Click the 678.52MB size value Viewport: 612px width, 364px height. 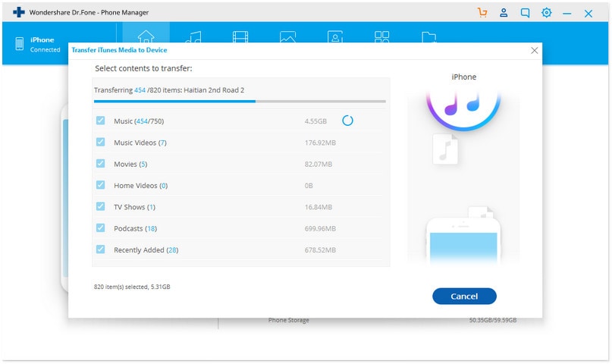click(320, 250)
